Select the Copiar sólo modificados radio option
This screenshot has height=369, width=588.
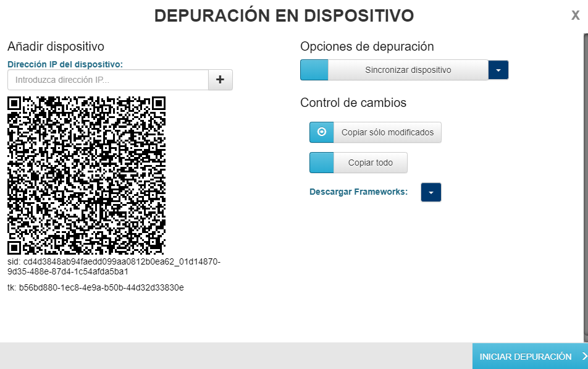321,132
